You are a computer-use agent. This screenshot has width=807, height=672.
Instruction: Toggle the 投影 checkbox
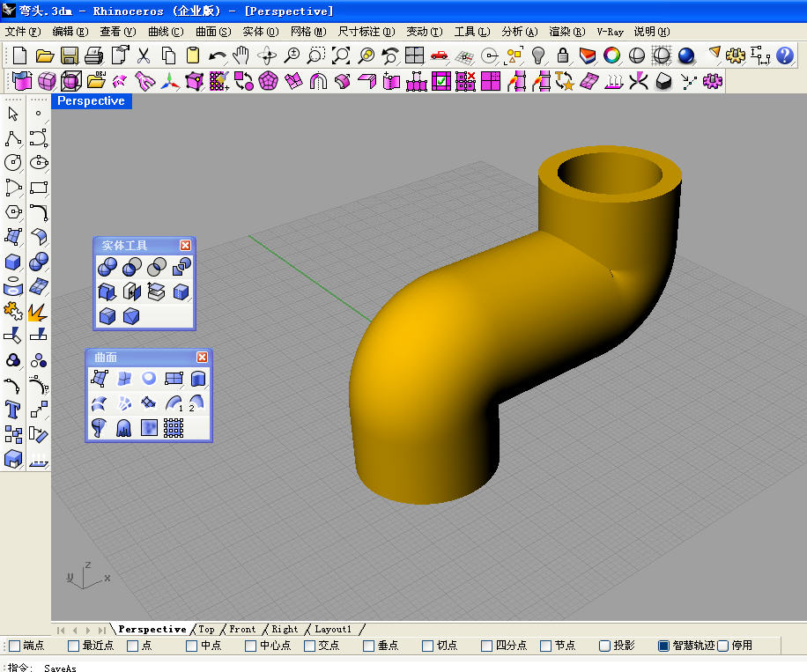pyautogui.click(x=605, y=646)
